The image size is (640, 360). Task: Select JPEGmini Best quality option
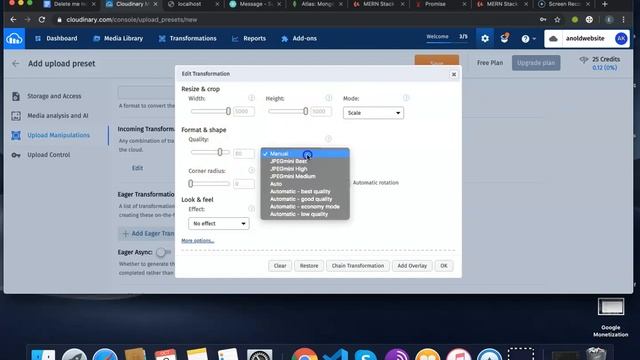pyautogui.click(x=305, y=161)
